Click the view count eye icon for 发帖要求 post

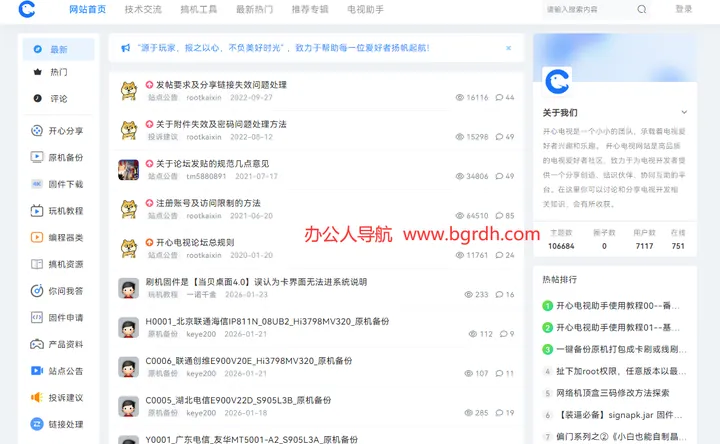click(459, 97)
